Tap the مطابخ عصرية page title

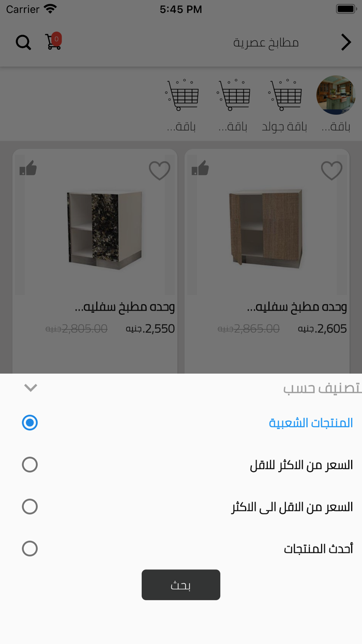coord(265,42)
